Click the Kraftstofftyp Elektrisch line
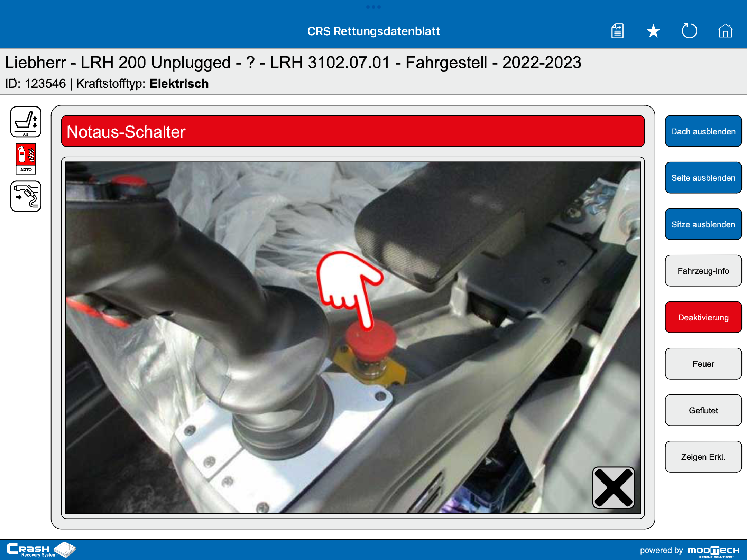 tap(107, 84)
